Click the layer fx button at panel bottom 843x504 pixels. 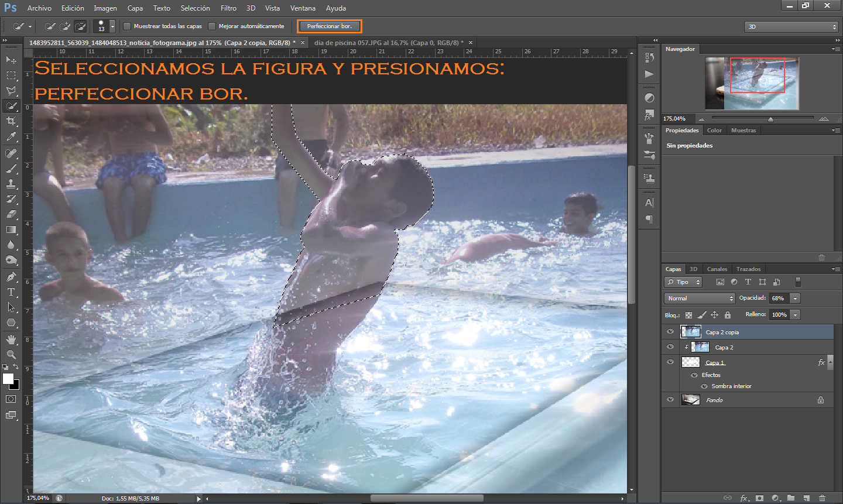744,498
